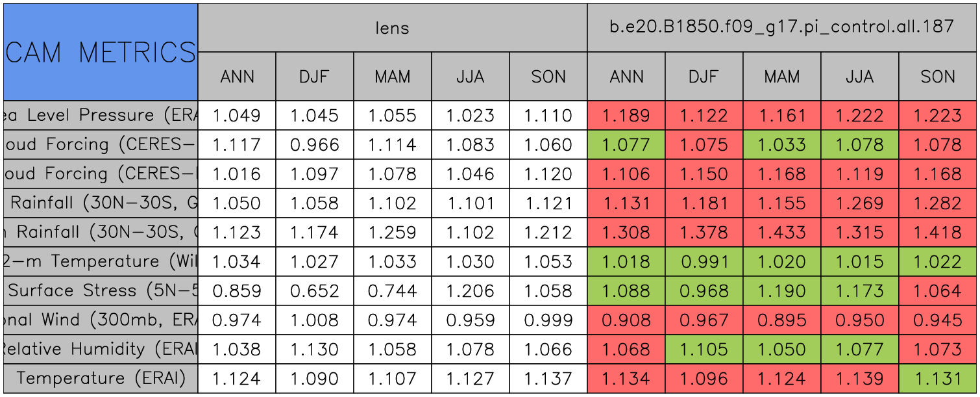Click the SON header under lens

(x=548, y=77)
